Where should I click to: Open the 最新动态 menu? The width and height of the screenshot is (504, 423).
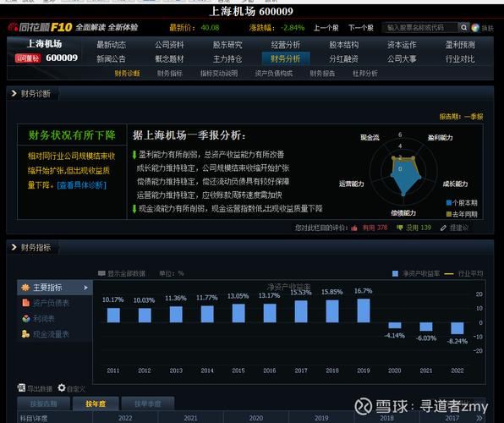click(x=112, y=45)
